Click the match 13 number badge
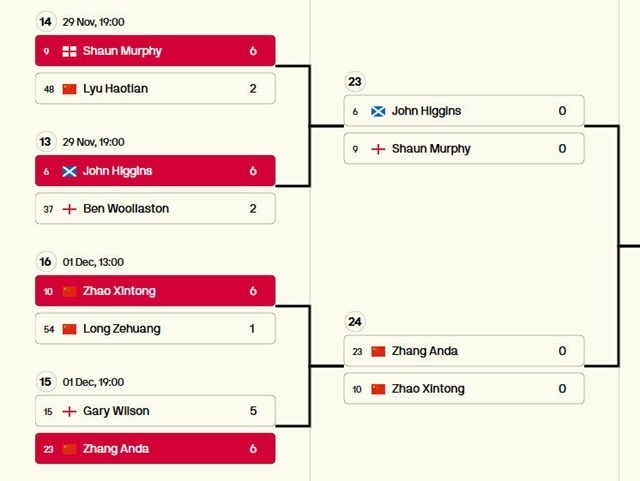640x481 pixels. tap(45, 142)
